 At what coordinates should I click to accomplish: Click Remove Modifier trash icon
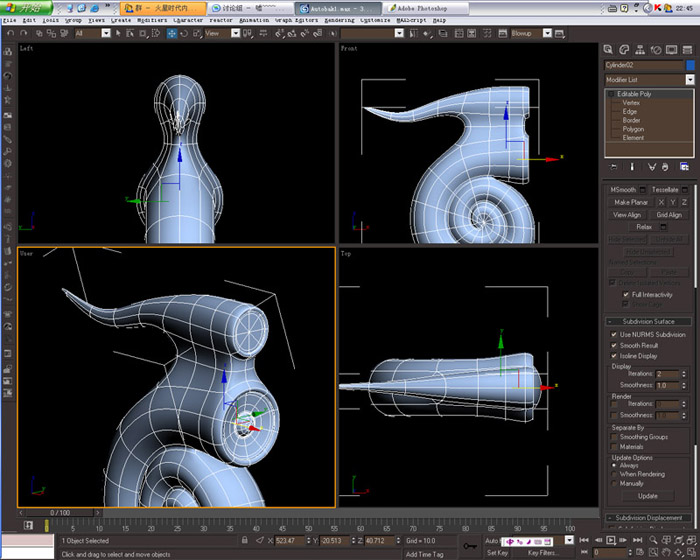coord(665,167)
